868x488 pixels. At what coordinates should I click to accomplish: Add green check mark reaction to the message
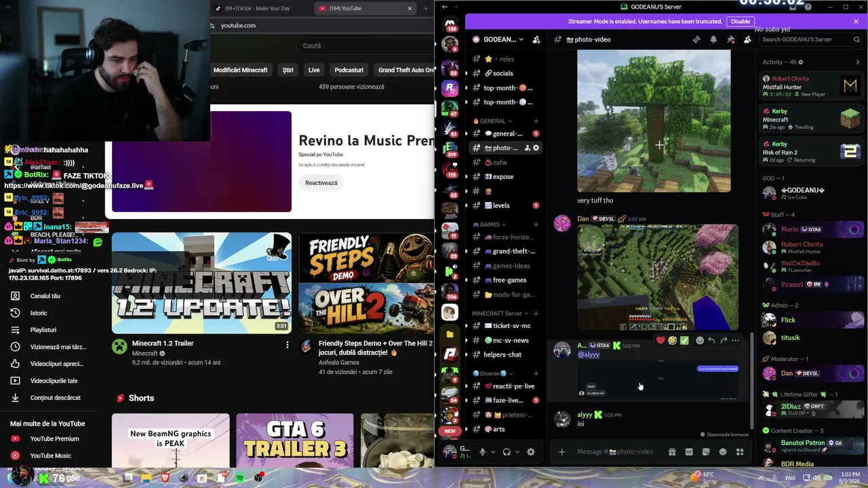tap(684, 340)
